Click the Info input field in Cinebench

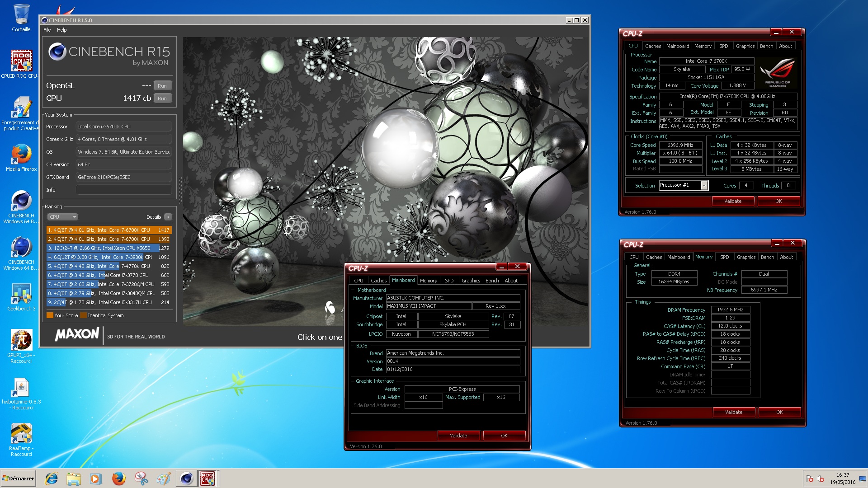[x=124, y=190]
